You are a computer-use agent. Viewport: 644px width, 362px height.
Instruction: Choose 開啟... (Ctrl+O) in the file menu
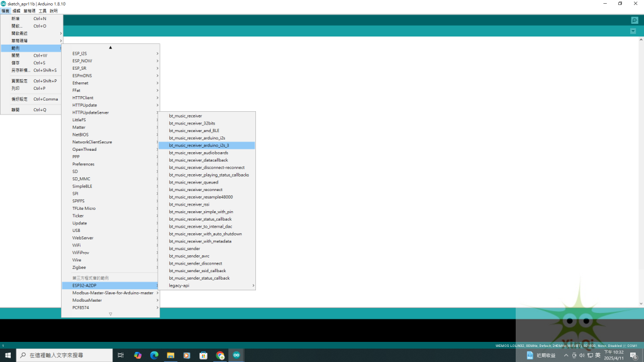pos(31,26)
